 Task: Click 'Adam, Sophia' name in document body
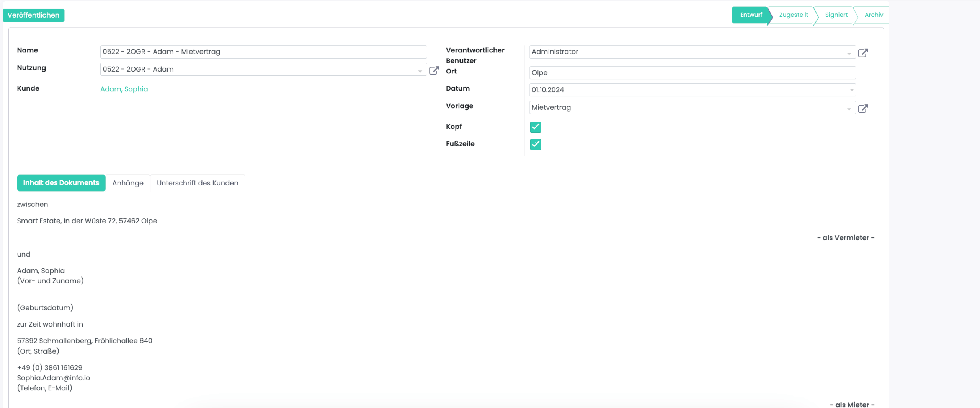coord(41,271)
